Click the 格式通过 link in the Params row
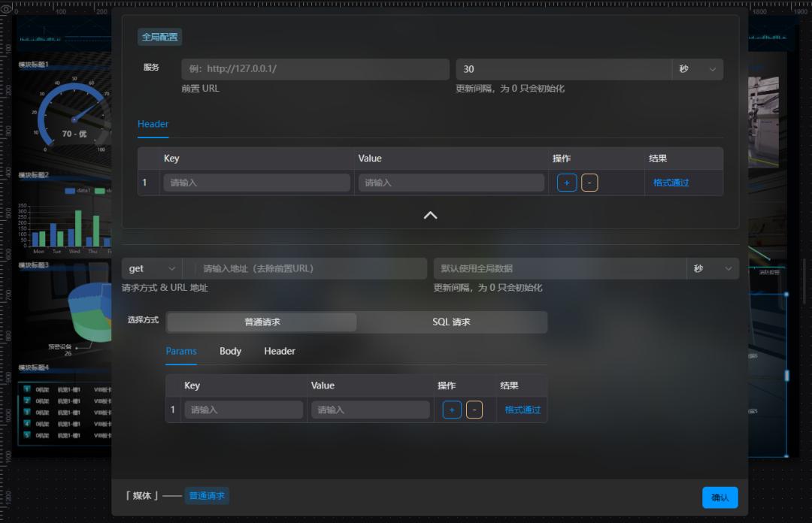812x523 pixels. [x=521, y=410]
